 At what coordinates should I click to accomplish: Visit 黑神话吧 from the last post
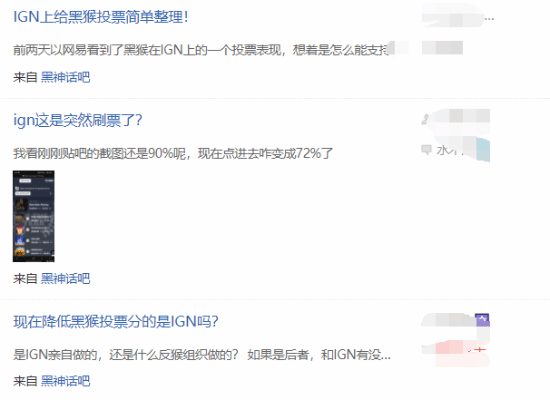pyautogui.click(x=65, y=381)
